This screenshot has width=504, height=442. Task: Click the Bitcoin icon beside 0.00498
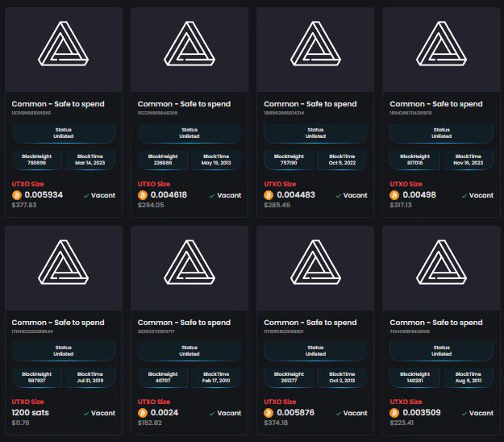394,195
